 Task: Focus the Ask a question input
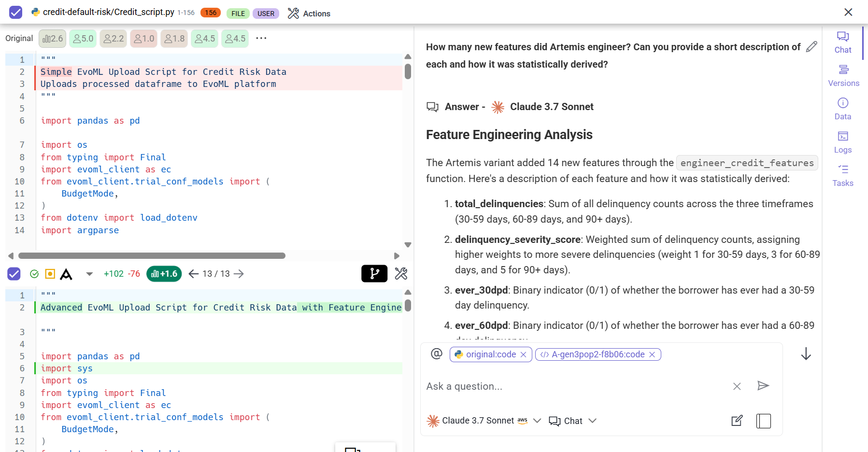coord(575,386)
